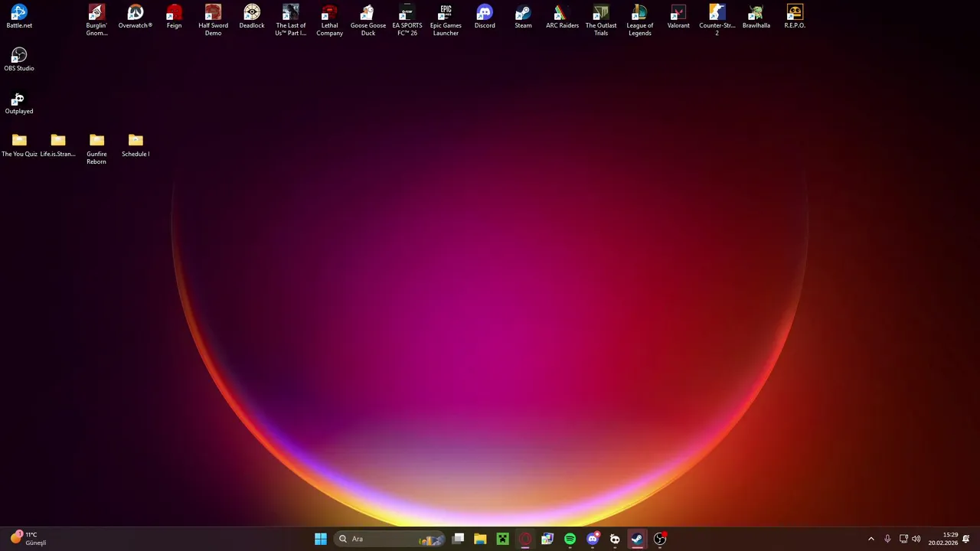Viewport: 980px width, 551px height.
Task: Select the Lethal Company shortcut
Action: coord(329,20)
